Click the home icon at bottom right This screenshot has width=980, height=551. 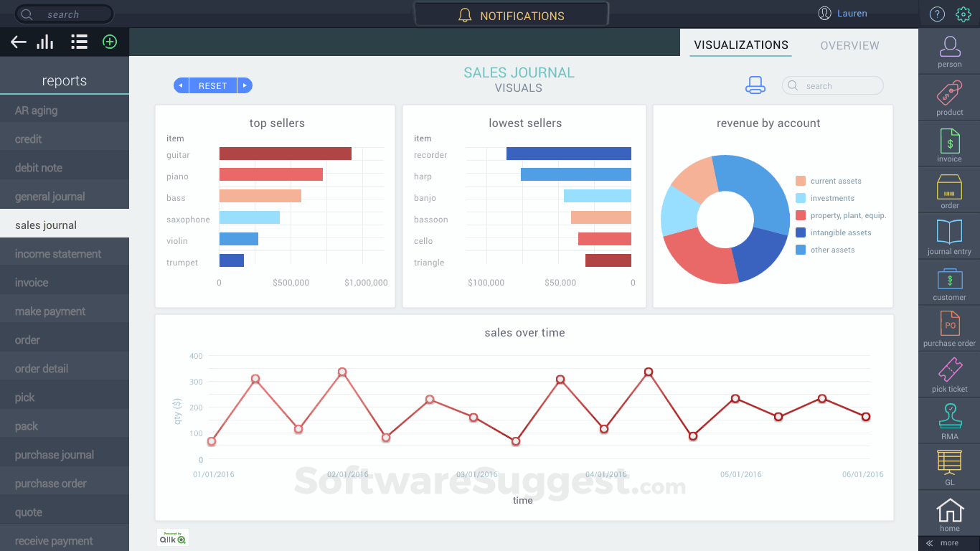point(948,511)
